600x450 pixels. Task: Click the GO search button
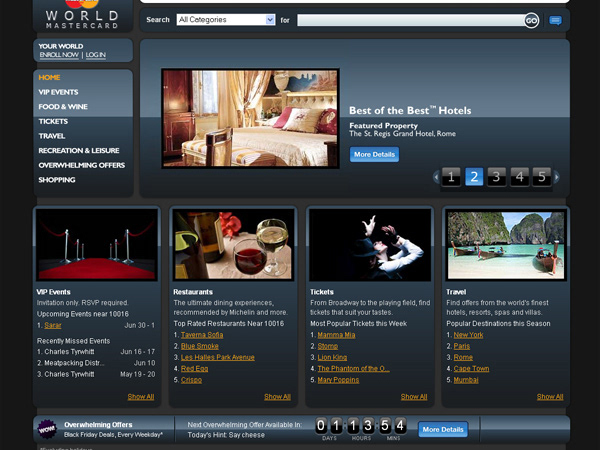pos(531,20)
